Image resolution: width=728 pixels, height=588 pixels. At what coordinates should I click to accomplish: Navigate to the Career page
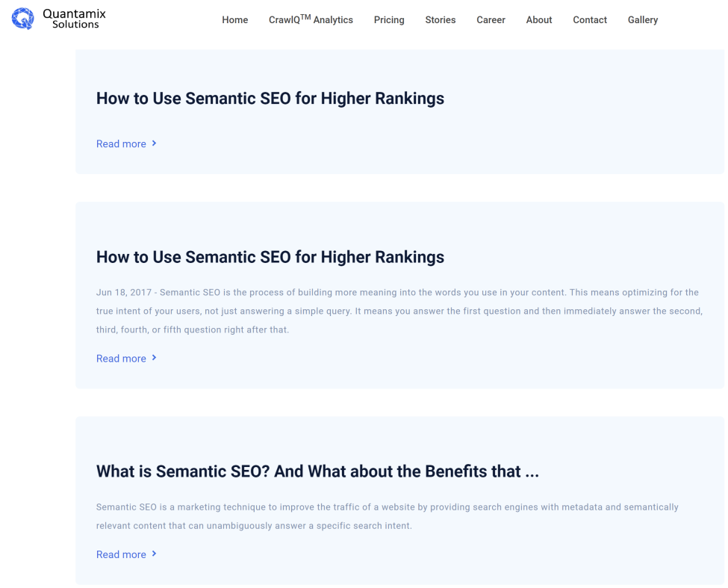(491, 20)
